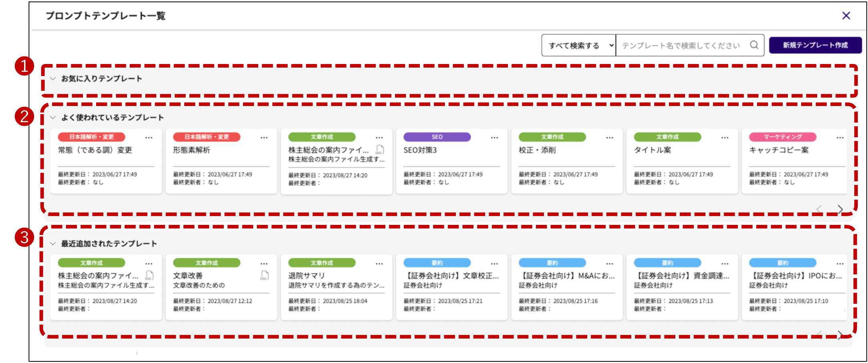868x363 pixels.
Task: Collapse the 最近追加されたテンプレート section
Action: 53,244
